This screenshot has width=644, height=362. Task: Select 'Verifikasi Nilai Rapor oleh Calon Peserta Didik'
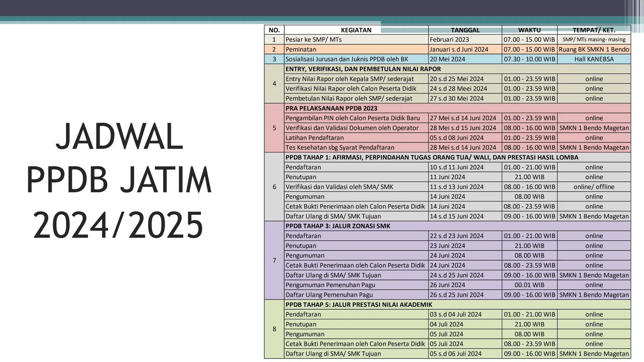click(356, 89)
